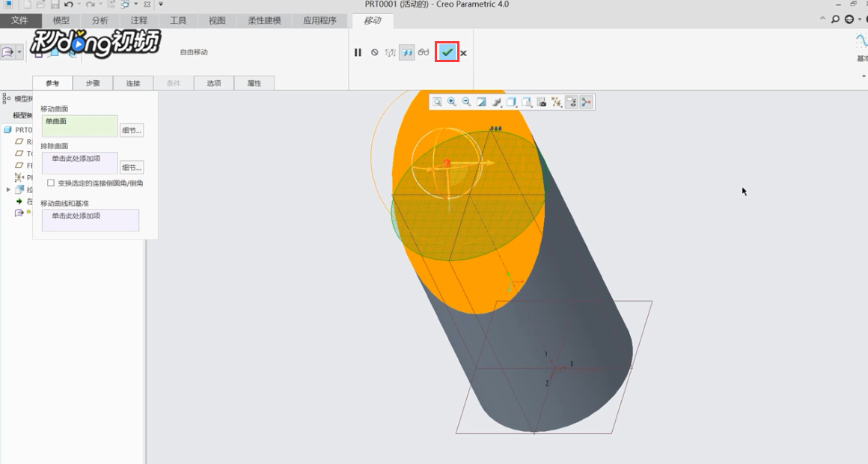Switch to the 应用程序 ribbon tab

pyautogui.click(x=320, y=20)
